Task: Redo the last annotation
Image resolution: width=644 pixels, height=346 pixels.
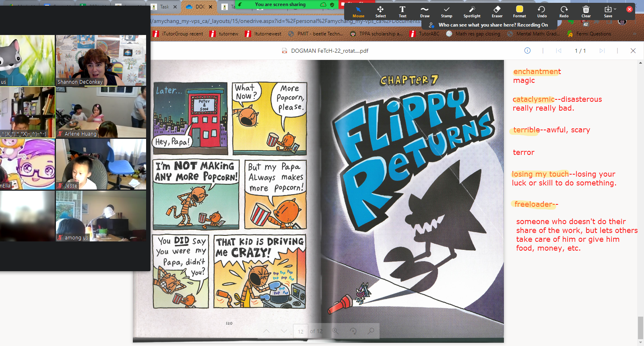Action: [x=564, y=12]
